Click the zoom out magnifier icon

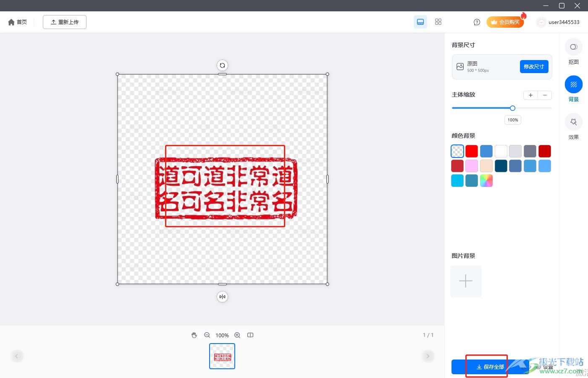tap(207, 335)
